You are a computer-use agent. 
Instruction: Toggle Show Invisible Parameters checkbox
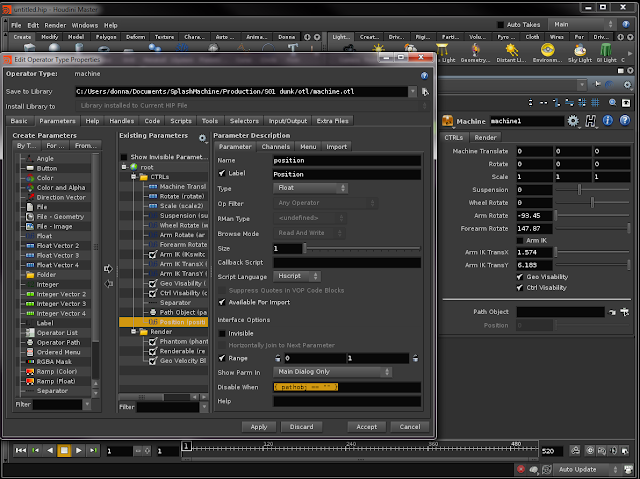coord(124,157)
